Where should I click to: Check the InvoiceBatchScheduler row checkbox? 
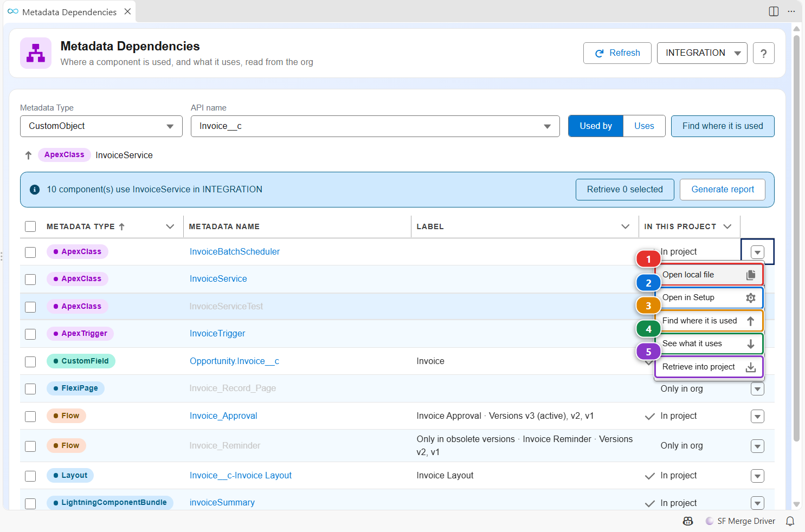point(30,252)
